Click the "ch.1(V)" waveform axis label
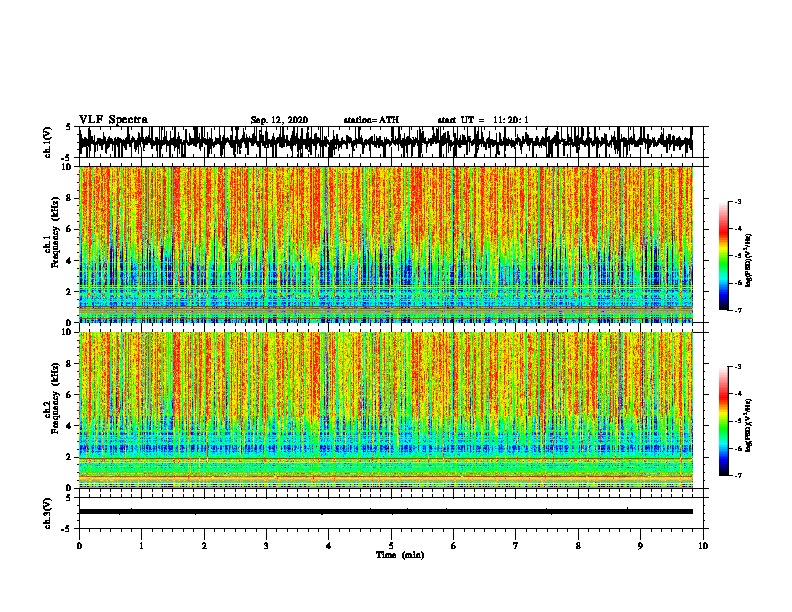 (x=48, y=142)
